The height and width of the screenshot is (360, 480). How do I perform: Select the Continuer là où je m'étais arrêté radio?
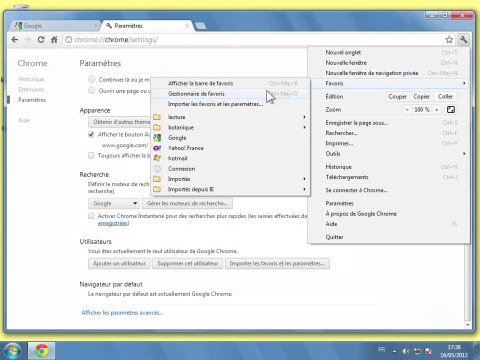91,79
